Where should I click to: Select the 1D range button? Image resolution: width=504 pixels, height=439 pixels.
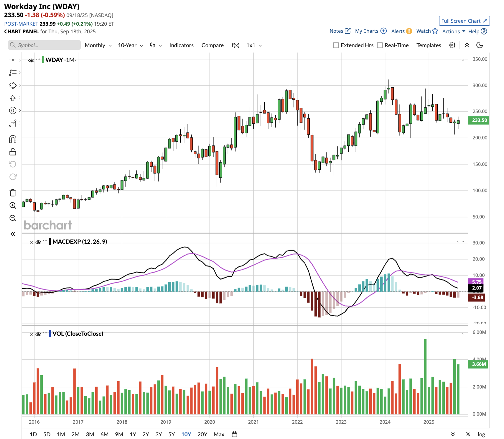(33, 434)
